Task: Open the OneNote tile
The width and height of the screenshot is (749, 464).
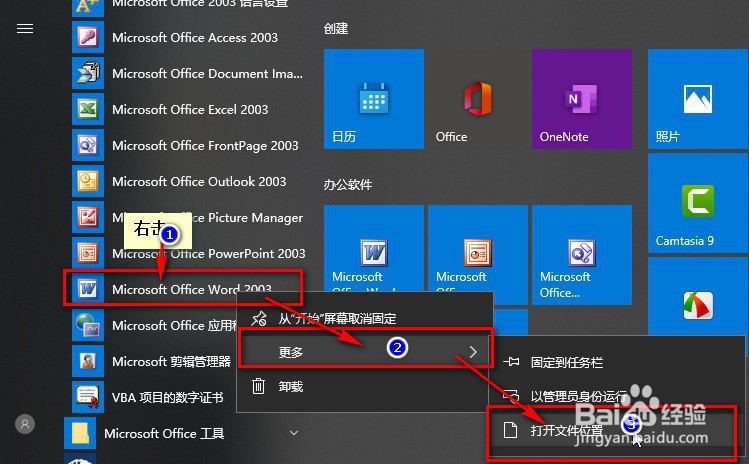Action: tap(582, 99)
